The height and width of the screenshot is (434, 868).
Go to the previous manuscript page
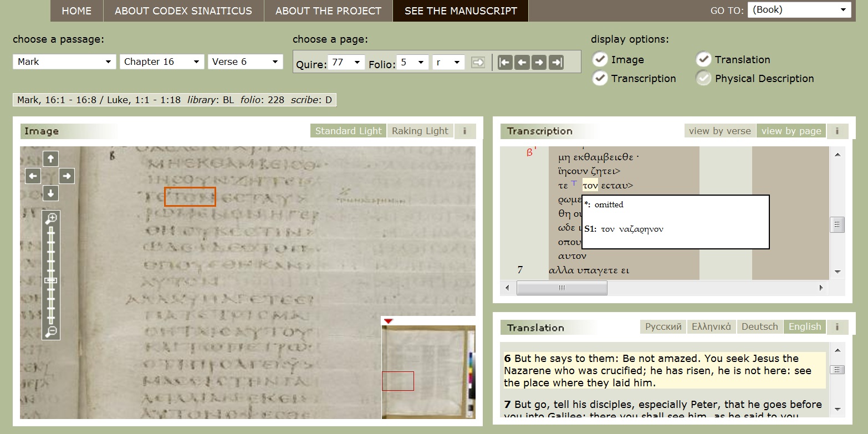522,62
